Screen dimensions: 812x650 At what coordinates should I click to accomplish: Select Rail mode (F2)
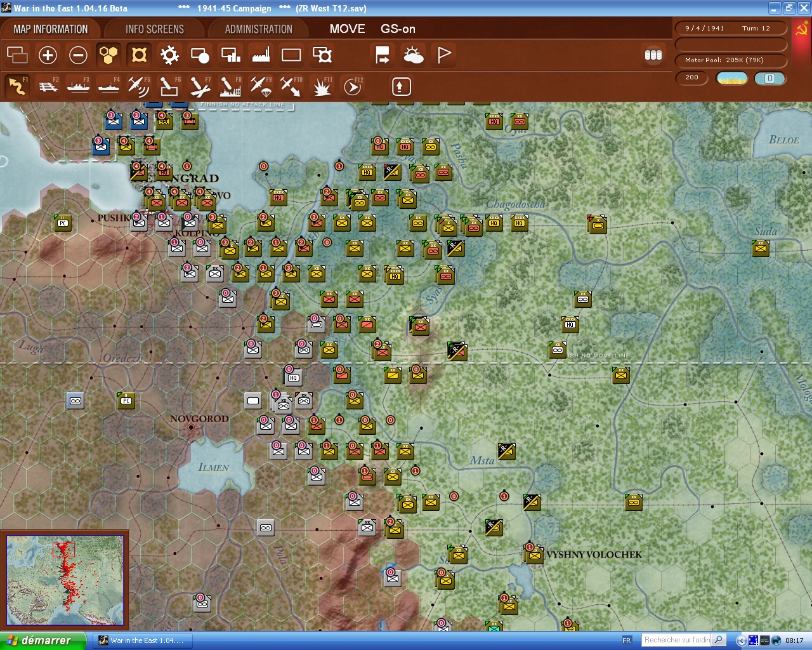[x=48, y=86]
